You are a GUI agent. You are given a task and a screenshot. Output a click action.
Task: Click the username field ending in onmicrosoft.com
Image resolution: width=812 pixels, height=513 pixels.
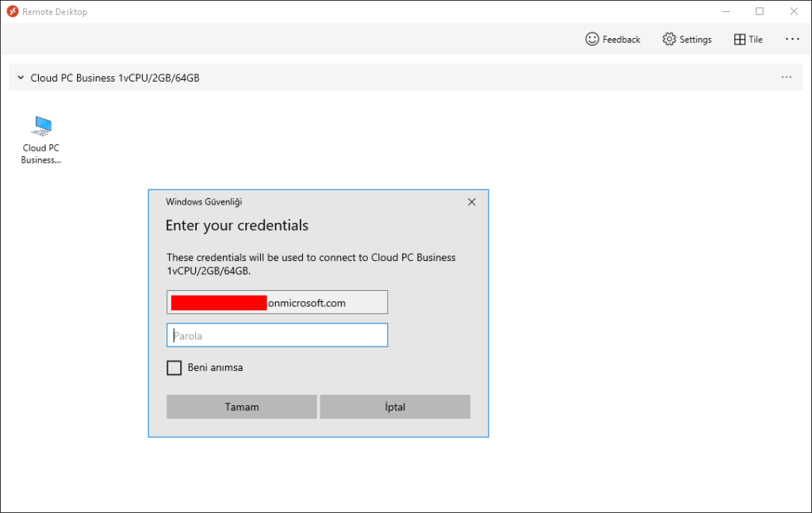click(277, 302)
